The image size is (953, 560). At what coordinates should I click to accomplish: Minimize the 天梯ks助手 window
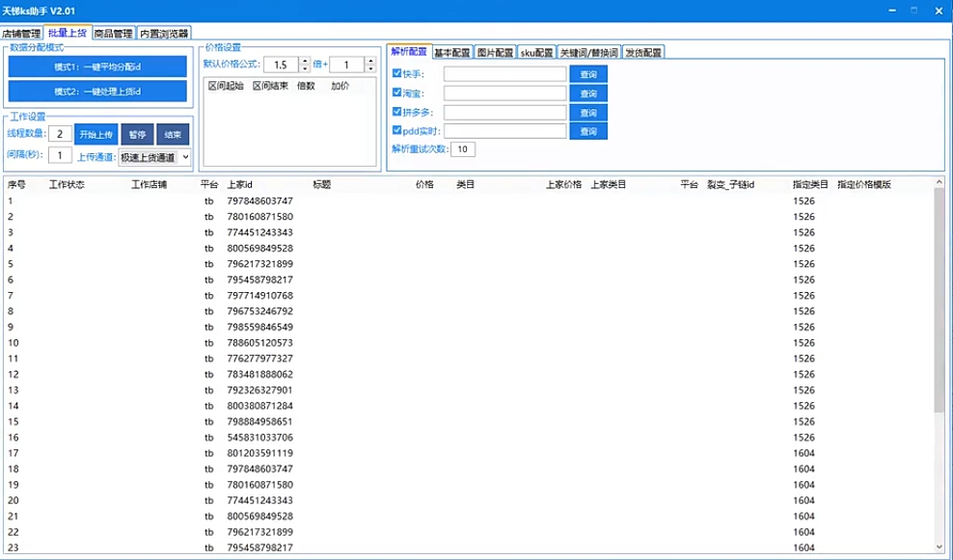(x=892, y=11)
